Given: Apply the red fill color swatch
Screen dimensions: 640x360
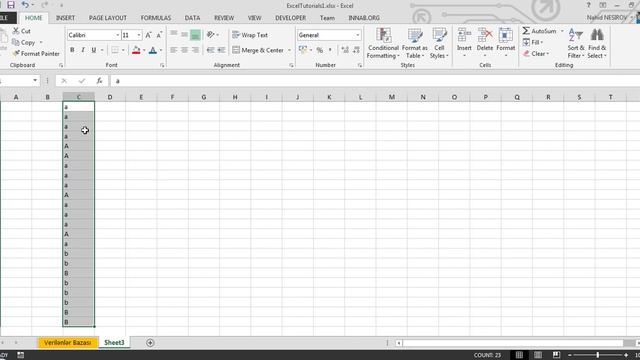Looking at the screenshot, I should 136,50.
